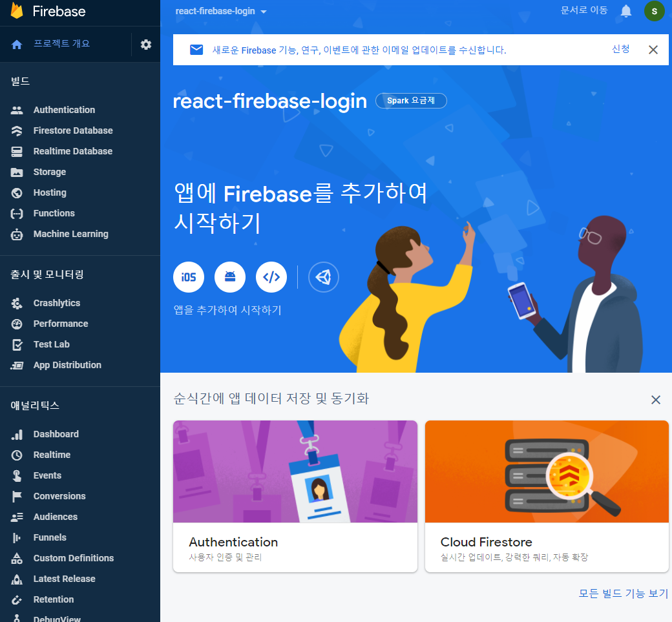Add an iOS app
672x622 pixels.
[x=189, y=277]
